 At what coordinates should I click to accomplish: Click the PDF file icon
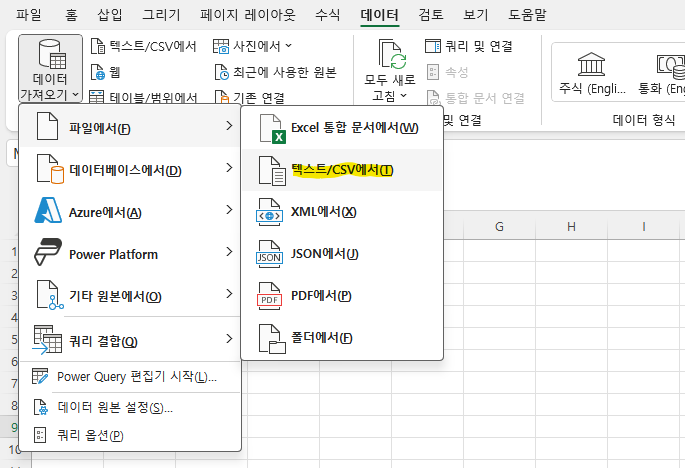269,296
